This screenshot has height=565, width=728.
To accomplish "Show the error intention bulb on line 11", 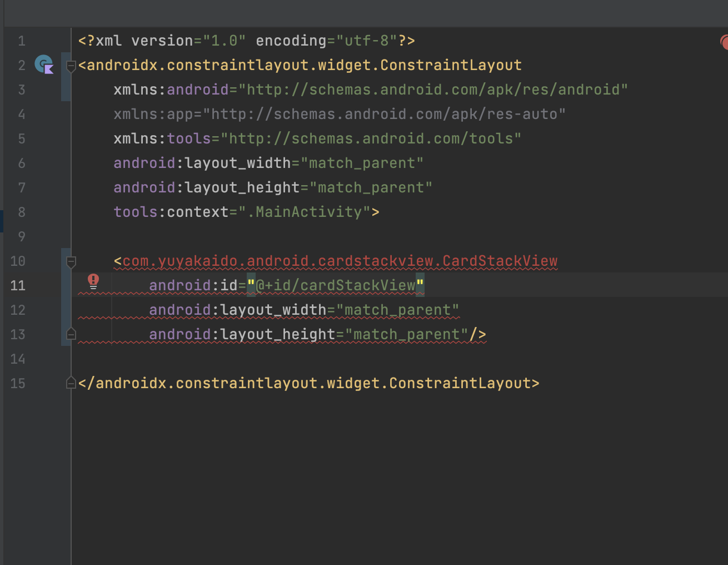I will click(93, 281).
